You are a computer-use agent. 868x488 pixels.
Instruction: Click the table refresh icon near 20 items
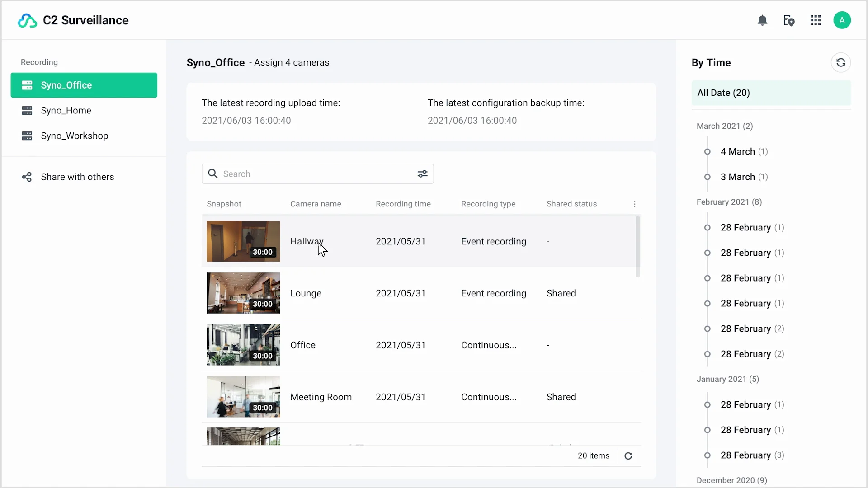(628, 456)
